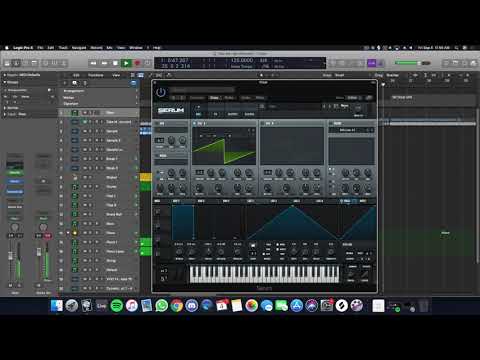Open the List Editors icon at top right

pos(446,63)
